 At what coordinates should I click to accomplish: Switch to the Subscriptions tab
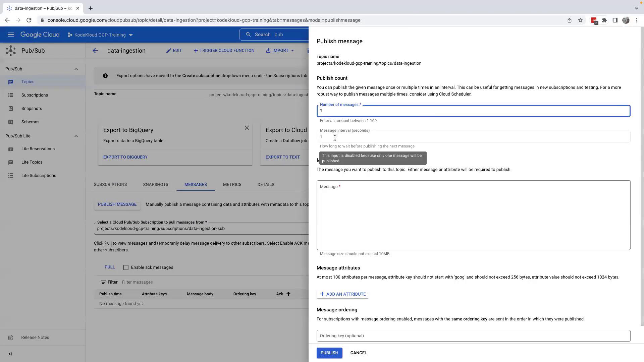(110, 185)
